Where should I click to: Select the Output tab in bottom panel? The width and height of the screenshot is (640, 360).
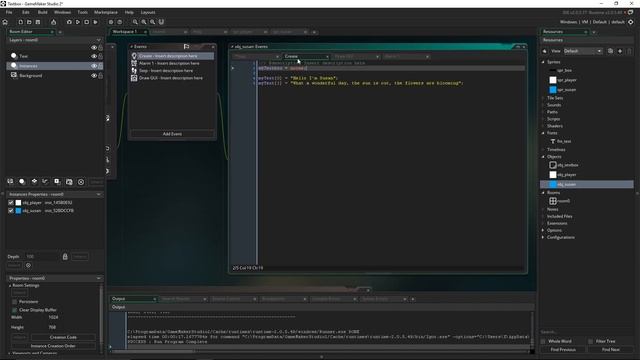coord(133,299)
